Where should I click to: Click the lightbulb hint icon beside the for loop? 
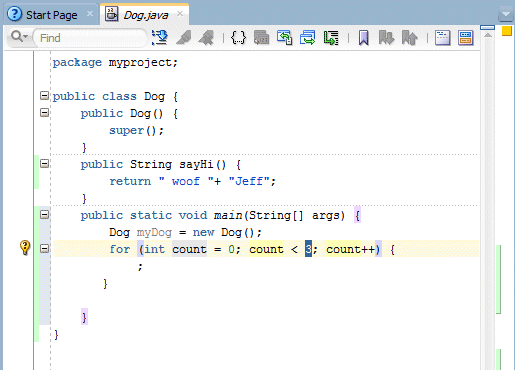(x=25, y=248)
